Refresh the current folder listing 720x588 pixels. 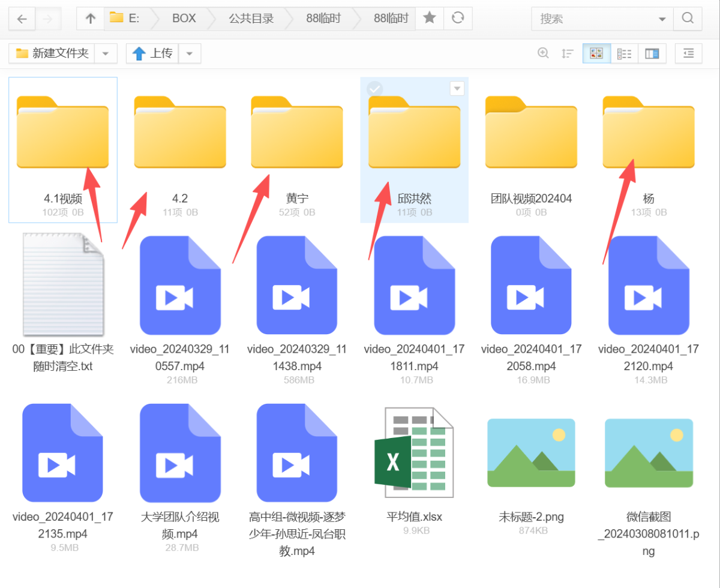[458, 18]
